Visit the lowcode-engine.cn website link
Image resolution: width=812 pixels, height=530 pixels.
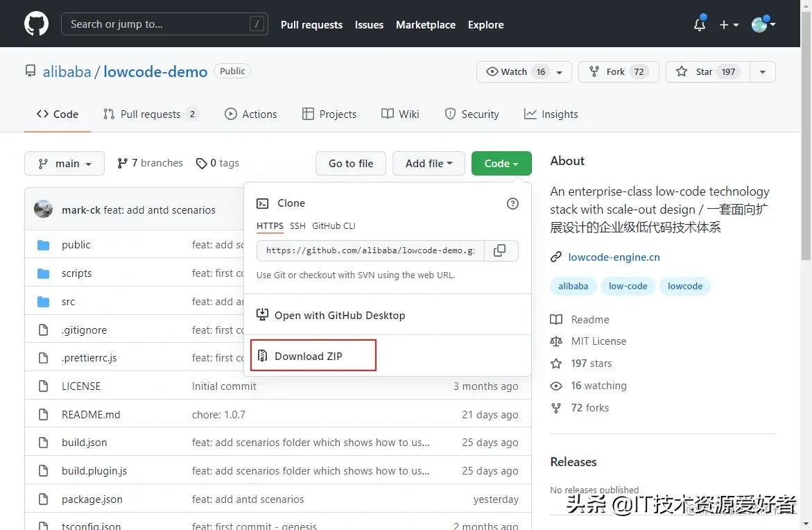pyautogui.click(x=614, y=257)
